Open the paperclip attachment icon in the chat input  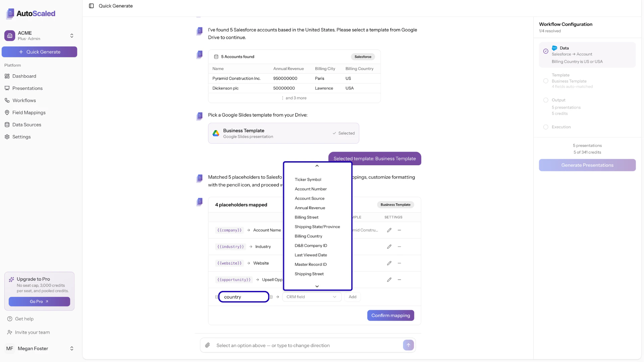pyautogui.click(x=208, y=345)
